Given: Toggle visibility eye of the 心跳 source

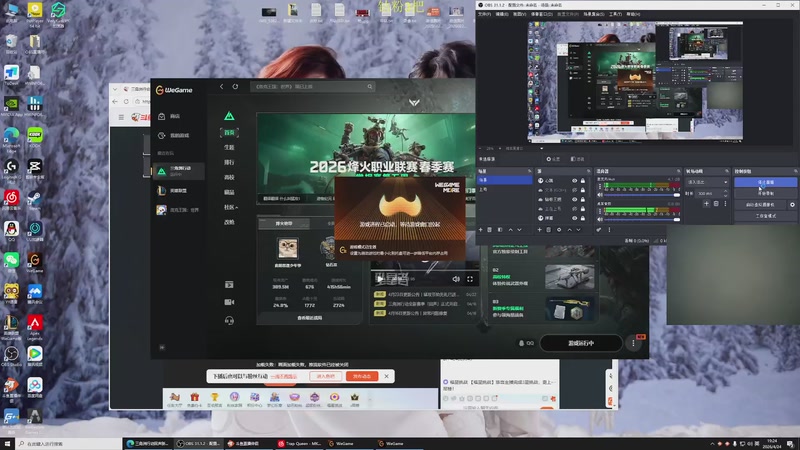Looking at the screenshot, I should coord(574,181).
